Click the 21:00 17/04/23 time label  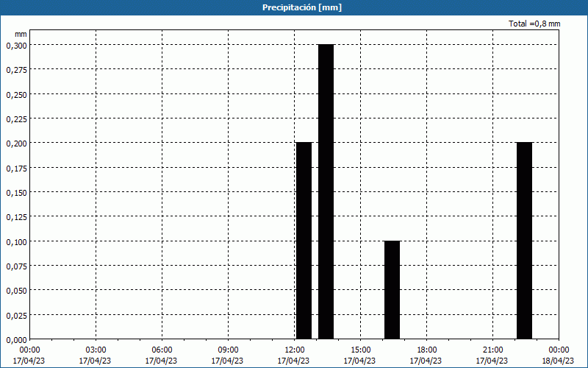tap(492, 355)
